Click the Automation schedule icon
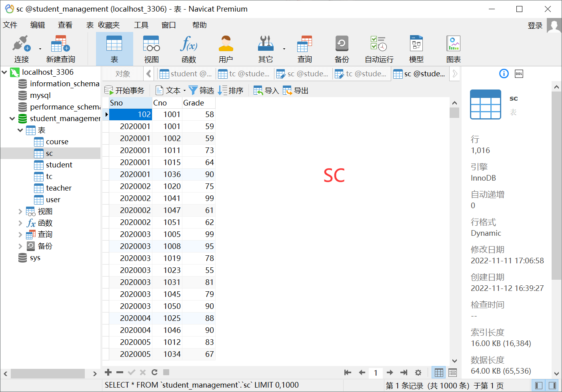562x392 pixels. click(379, 49)
